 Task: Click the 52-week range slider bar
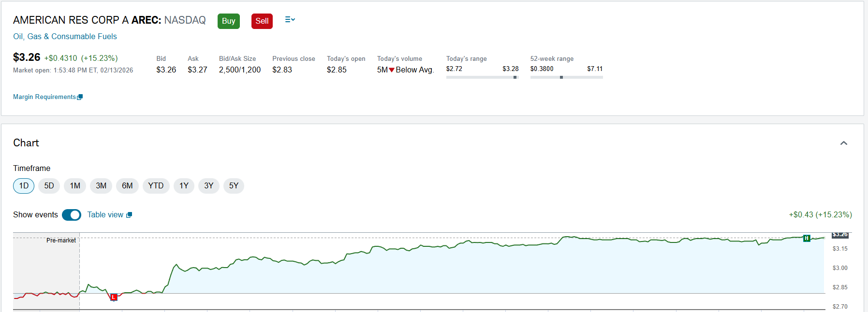[x=566, y=77]
